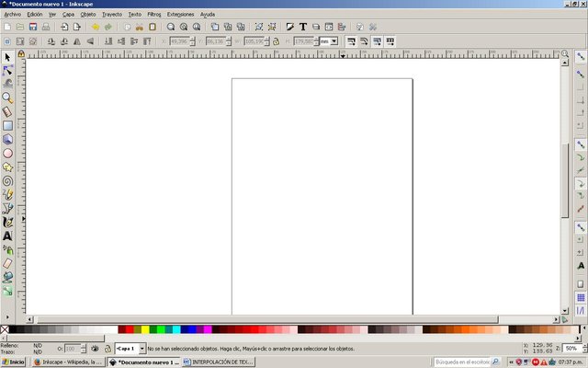The width and height of the screenshot is (588, 368).
Task: Click the Print document icon
Action: pos(46,27)
